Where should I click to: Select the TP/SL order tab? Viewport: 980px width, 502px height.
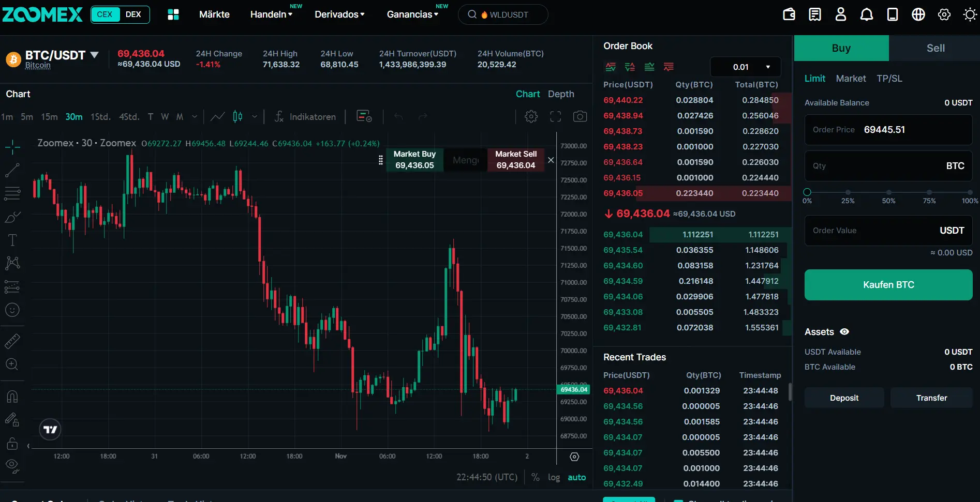tap(889, 79)
